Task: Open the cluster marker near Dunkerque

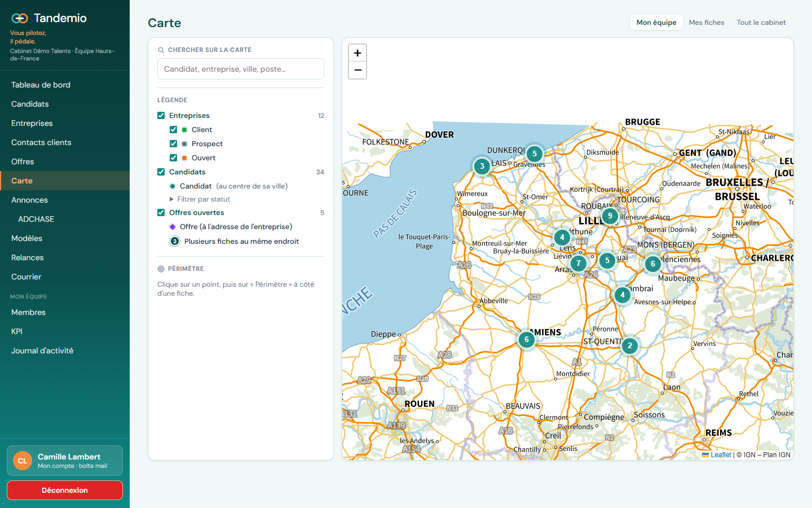Action: click(x=535, y=154)
